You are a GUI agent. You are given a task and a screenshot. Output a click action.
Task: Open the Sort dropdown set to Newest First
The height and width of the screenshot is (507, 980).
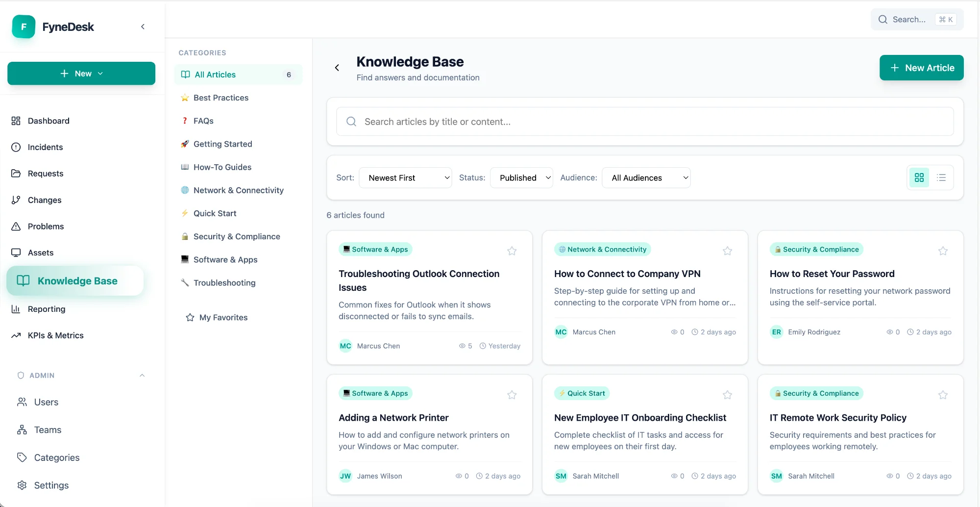(x=405, y=177)
